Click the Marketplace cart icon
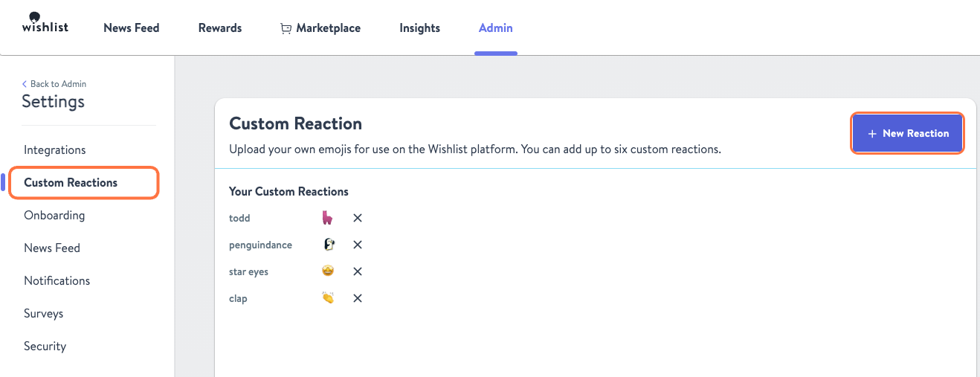The width and height of the screenshot is (980, 377). click(286, 28)
